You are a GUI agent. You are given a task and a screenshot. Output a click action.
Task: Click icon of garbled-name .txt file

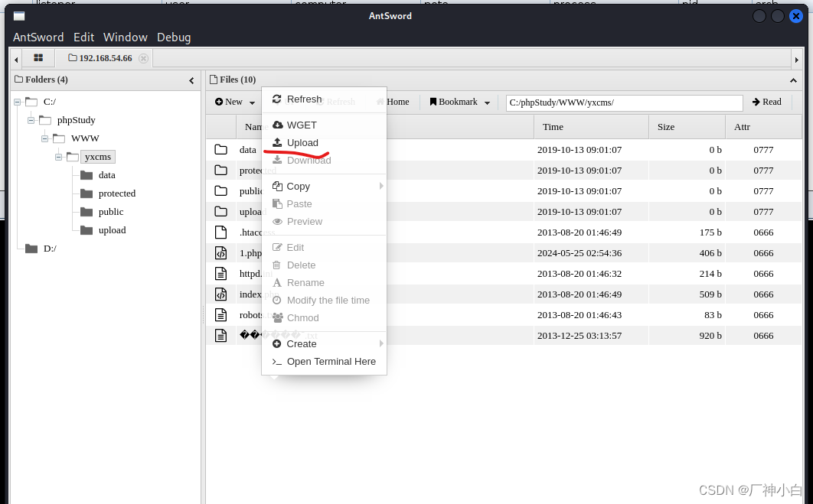[221, 336]
